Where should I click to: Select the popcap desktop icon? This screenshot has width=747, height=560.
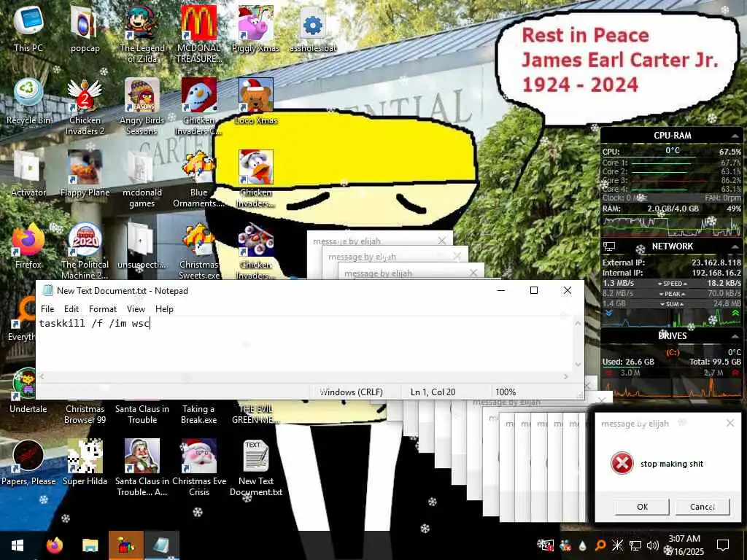85,28
